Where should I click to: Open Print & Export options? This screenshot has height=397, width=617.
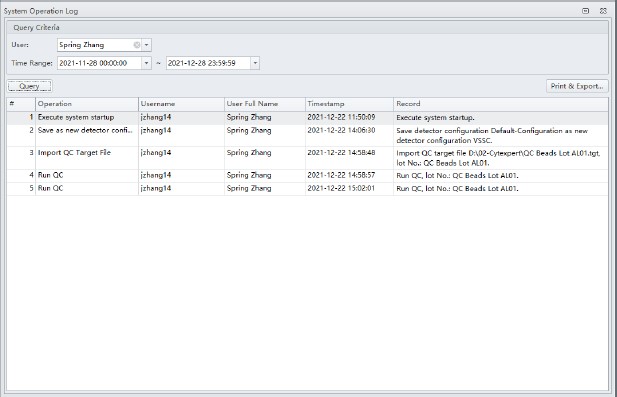[577, 86]
